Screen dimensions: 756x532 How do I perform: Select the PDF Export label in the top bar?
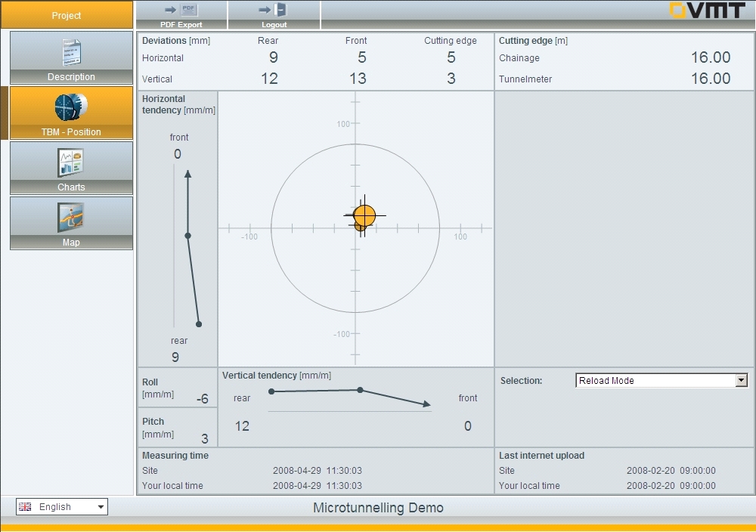181,25
